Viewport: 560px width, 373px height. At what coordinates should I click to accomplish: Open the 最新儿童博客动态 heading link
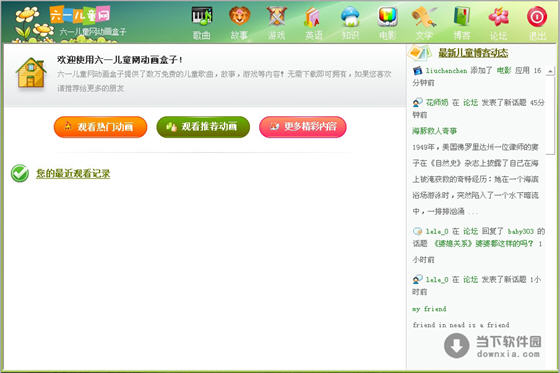473,53
